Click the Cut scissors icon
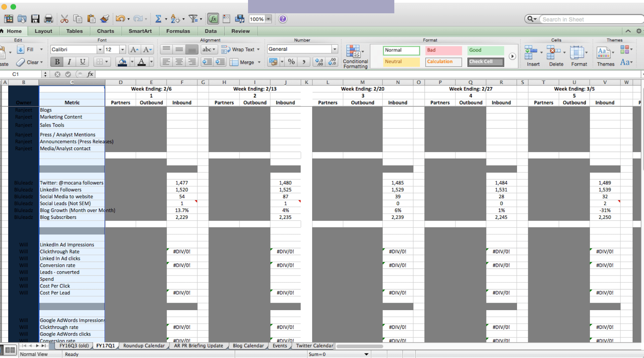644x358 pixels. pos(64,19)
